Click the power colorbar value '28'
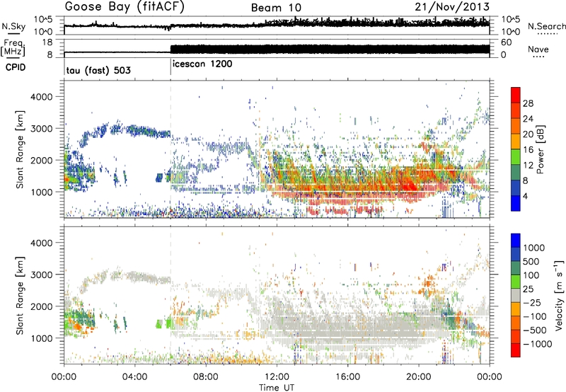The height and width of the screenshot is (392, 566). [x=528, y=103]
